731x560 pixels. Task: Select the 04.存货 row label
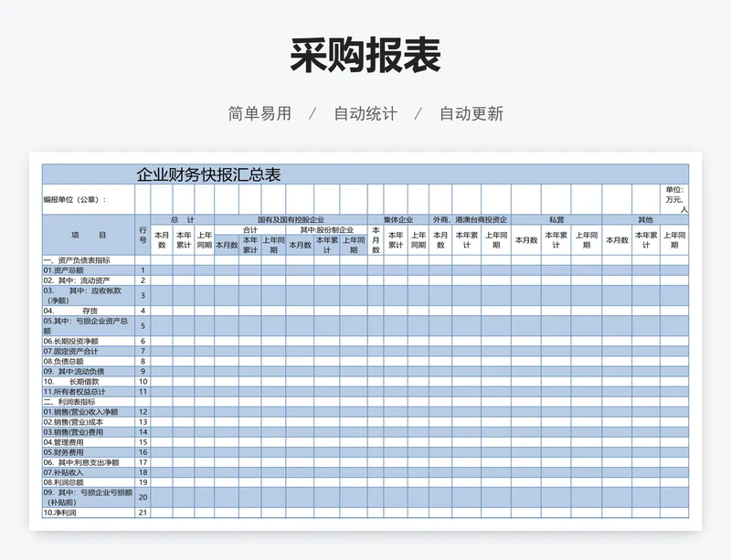[x=89, y=311]
